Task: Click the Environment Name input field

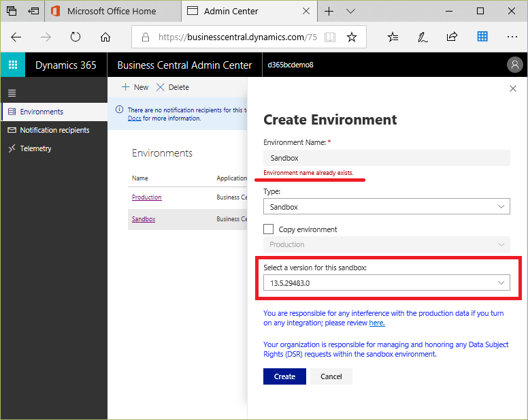Action: tap(386, 158)
